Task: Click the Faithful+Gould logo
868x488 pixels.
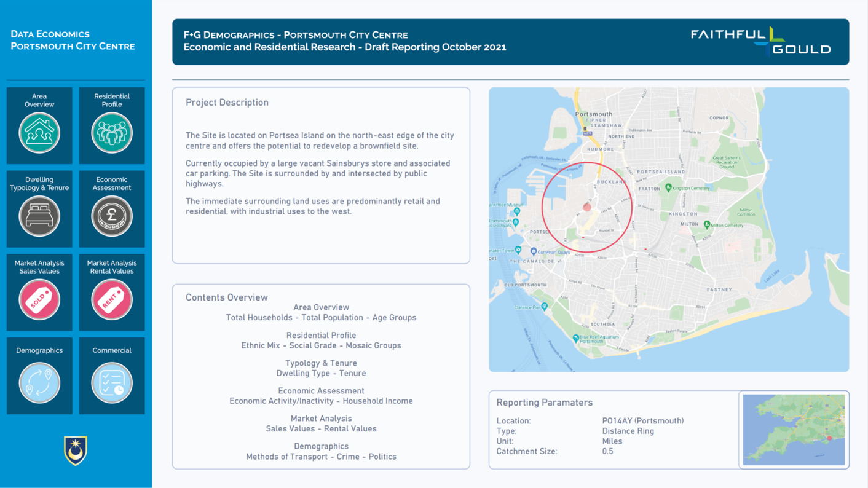Action: pyautogui.click(x=760, y=42)
